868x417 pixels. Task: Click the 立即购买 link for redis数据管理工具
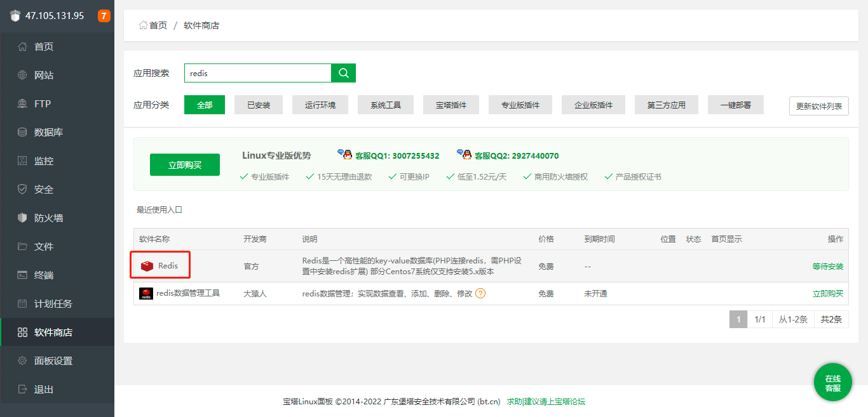click(x=828, y=293)
